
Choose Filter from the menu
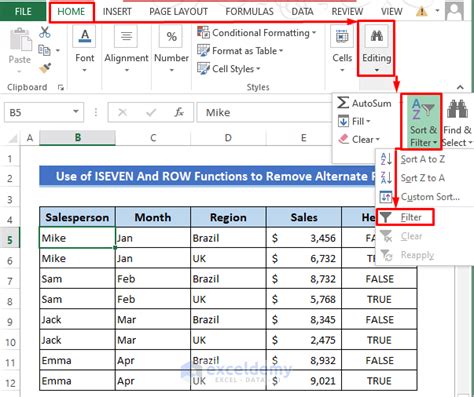405,217
